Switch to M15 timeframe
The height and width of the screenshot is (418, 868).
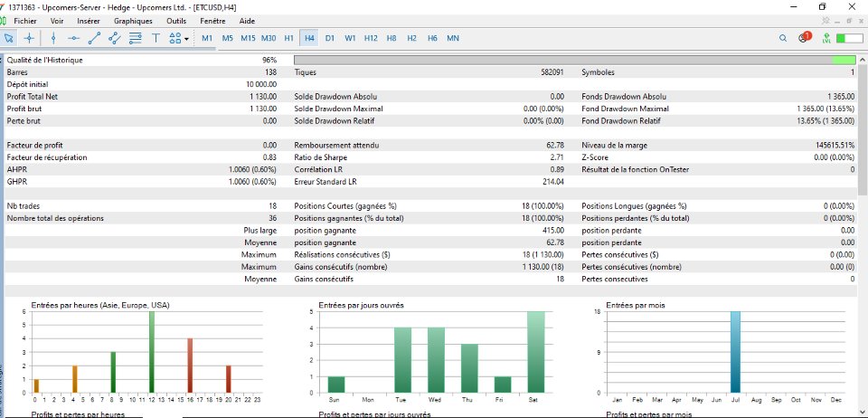tap(248, 38)
